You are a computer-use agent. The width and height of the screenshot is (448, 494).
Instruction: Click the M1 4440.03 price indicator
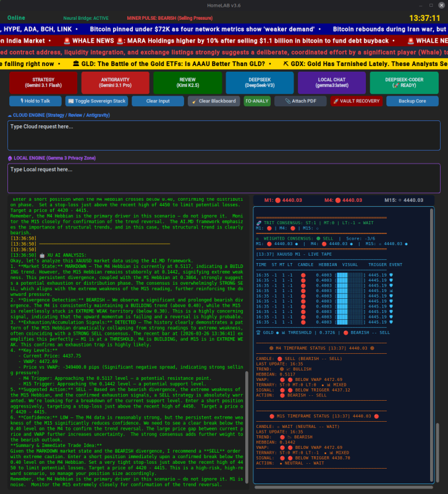pos(283,200)
